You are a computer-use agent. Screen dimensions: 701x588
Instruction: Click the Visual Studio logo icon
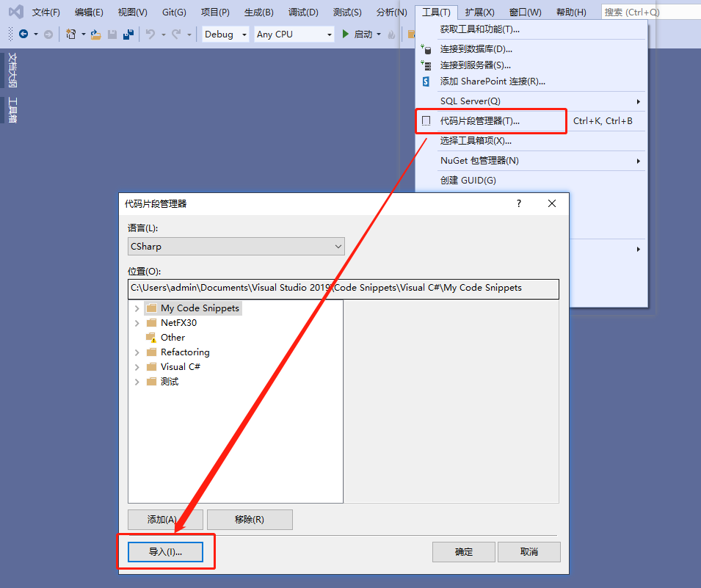click(16, 12)
